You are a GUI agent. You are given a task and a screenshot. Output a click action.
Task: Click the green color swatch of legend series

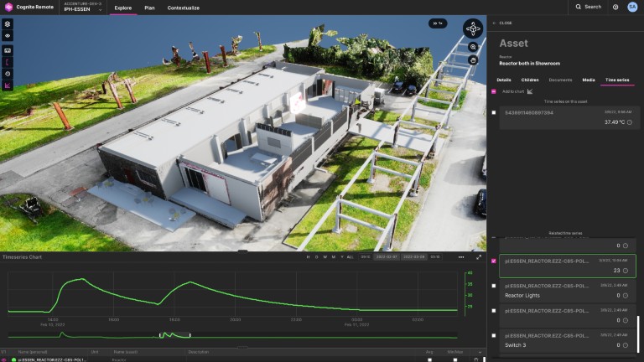(13, 359)
